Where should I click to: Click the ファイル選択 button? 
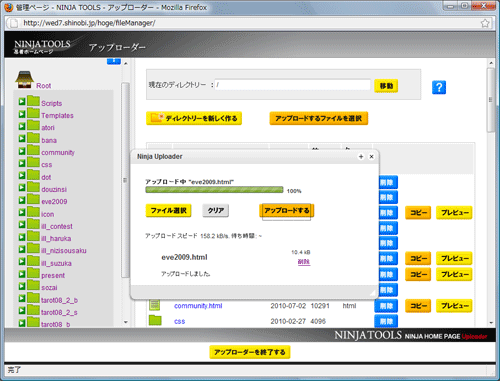coord(168,211)
